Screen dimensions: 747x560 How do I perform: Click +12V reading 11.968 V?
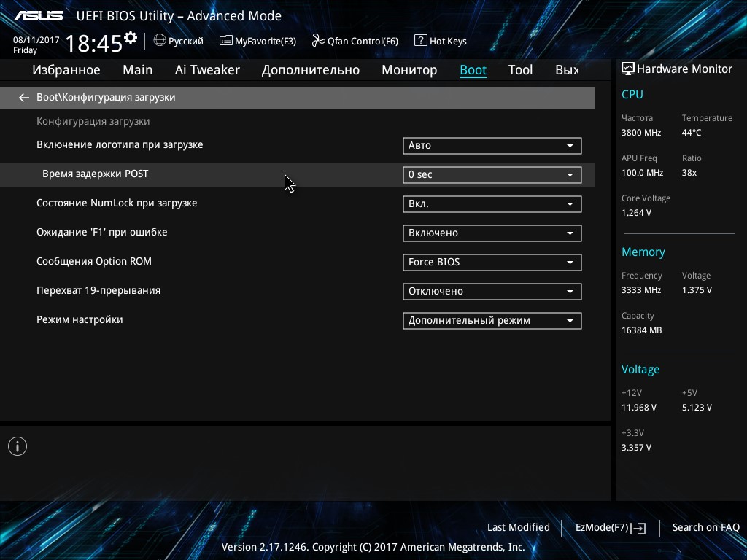pyautogui.click(x=638, y=408)
